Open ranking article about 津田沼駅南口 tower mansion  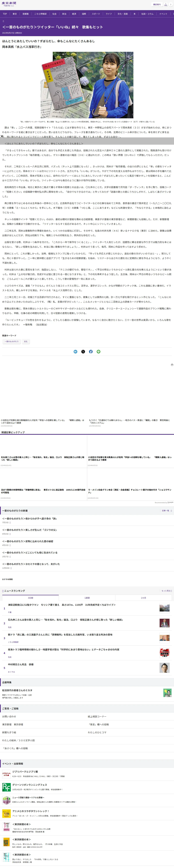click(62, 605)
